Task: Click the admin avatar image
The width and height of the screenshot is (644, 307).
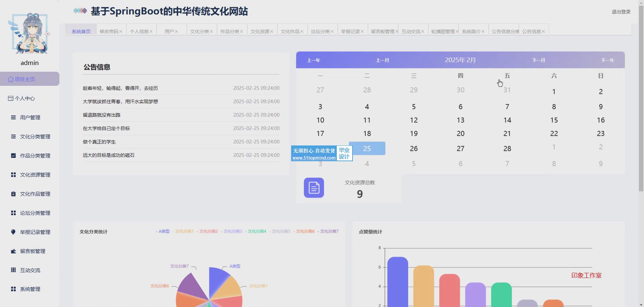Action: coord(30,34)
